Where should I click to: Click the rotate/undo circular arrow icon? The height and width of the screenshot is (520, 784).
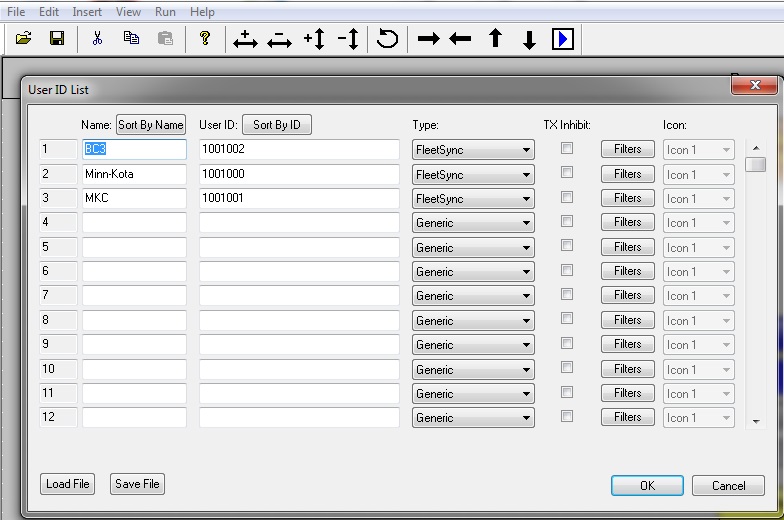tap(388, 38)
